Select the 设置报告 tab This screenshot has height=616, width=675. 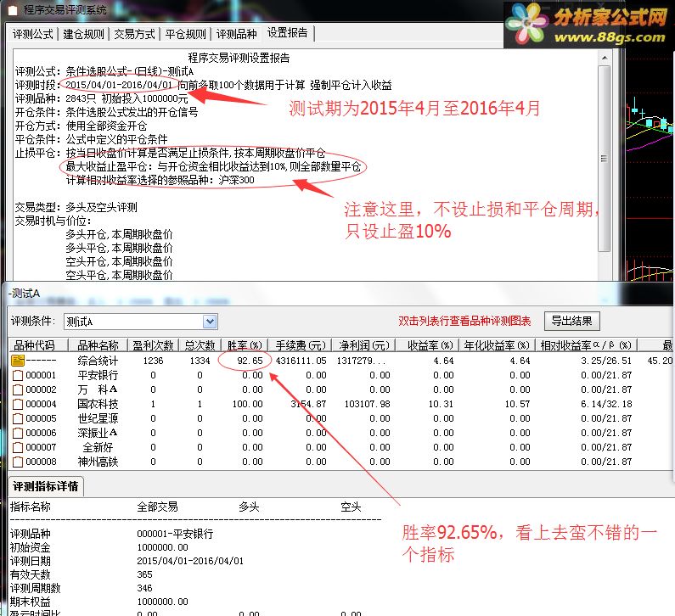click(288, 33)
